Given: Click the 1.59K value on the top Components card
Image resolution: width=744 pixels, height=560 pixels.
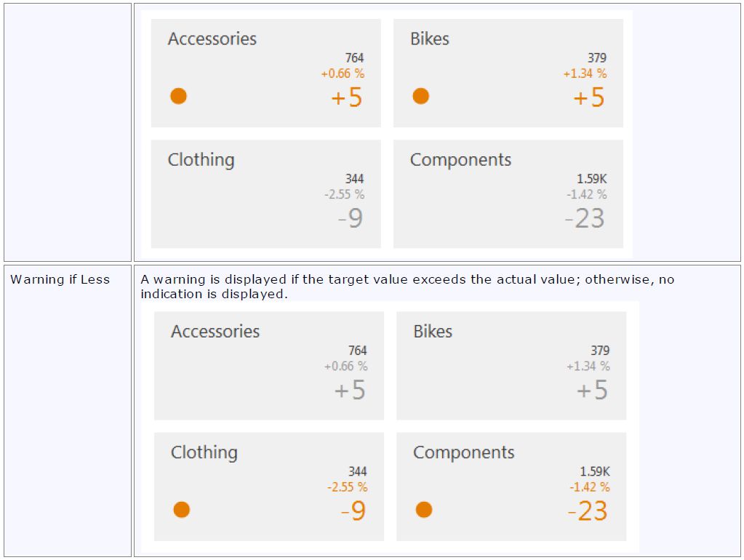Looking at the screenshot, I should coord(593,179).
